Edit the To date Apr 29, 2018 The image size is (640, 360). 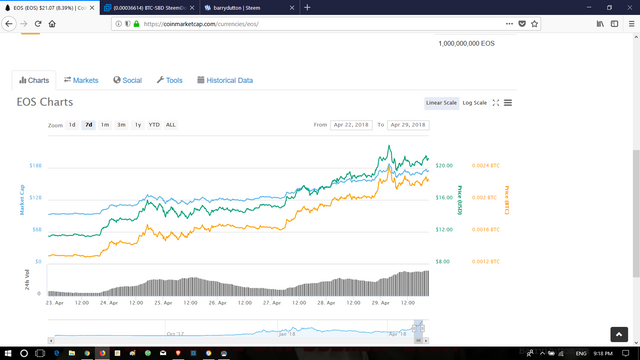click(408, 125)
